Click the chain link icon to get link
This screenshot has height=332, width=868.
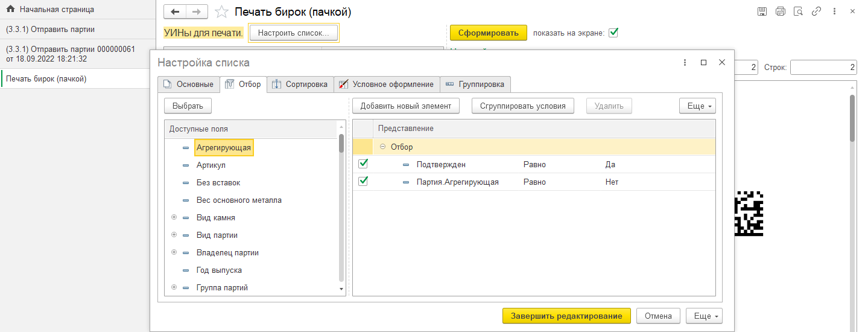click(x=817, y=11)
